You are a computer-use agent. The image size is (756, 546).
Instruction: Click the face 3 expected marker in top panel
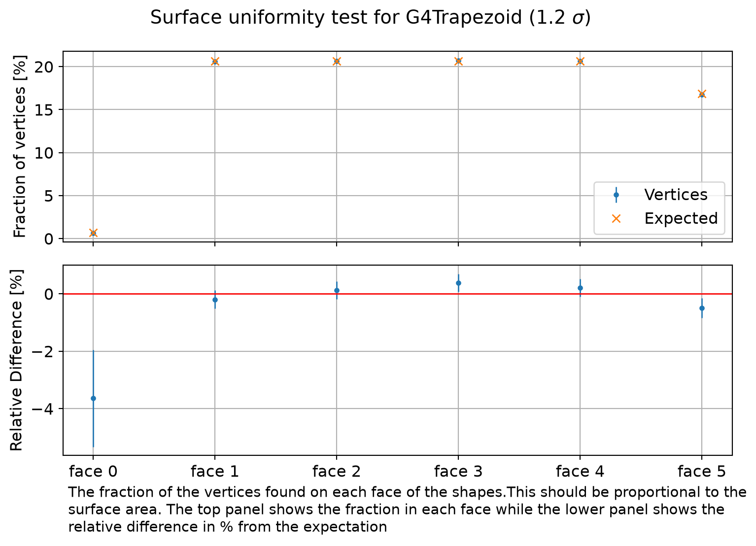458,61
